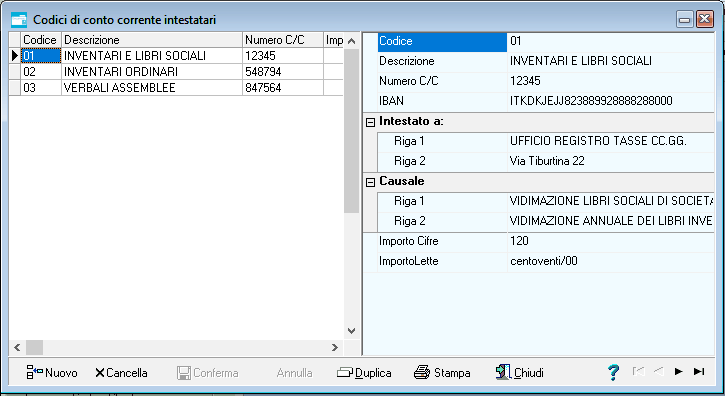Collapse the Causale section
This screenshot has width=725, height=396.
(x=370, y=182)
